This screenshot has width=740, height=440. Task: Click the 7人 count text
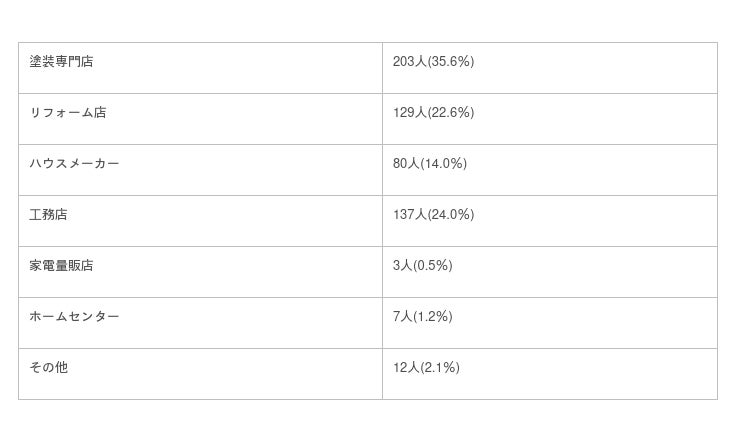[402, 317]
